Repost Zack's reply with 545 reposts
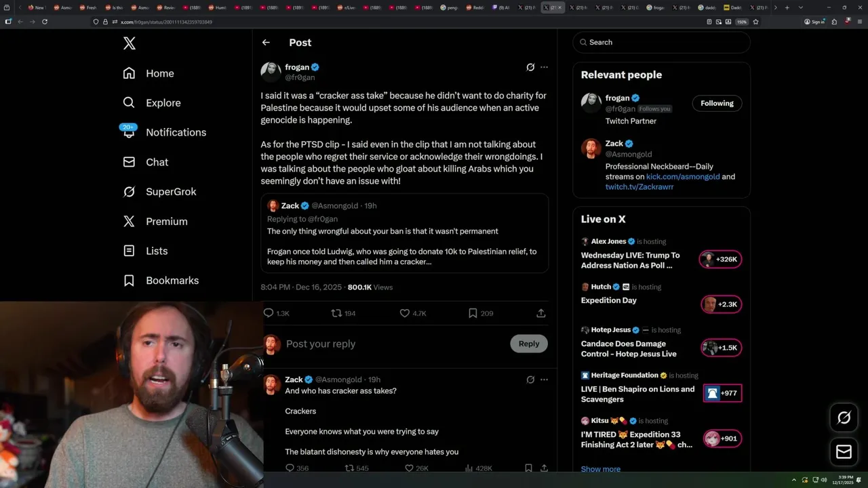The height and width of the screenshot is (488, 868). [x=357, y=468]
